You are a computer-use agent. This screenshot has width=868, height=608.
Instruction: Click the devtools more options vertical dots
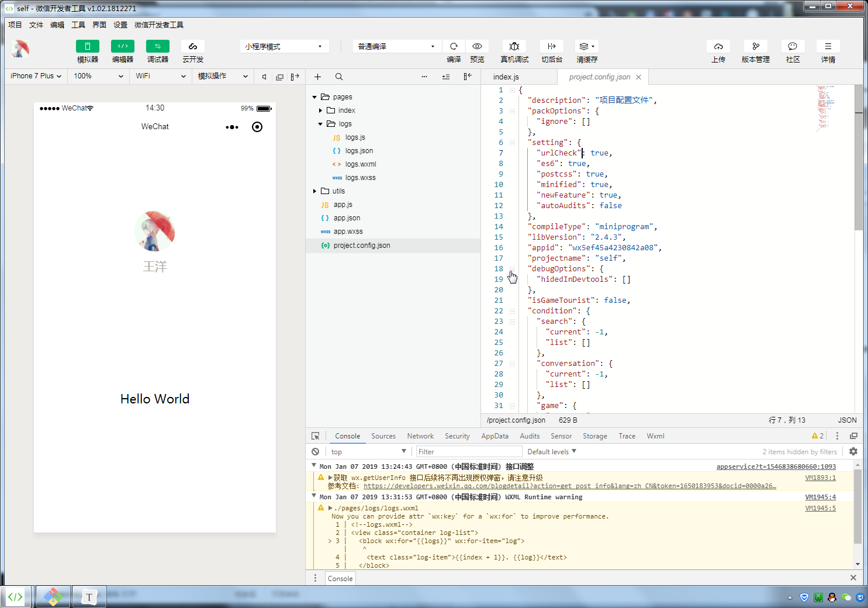pyautogui.click(x=837, y=436)
